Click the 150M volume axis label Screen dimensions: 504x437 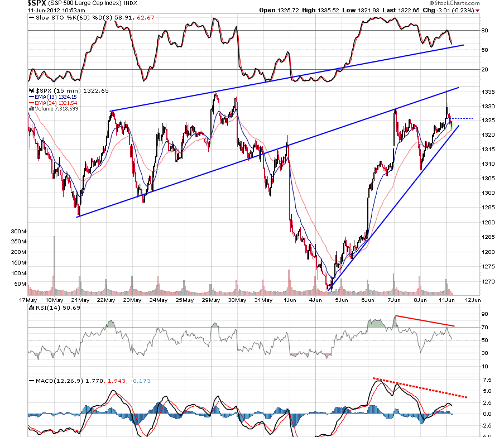[18, 262]
